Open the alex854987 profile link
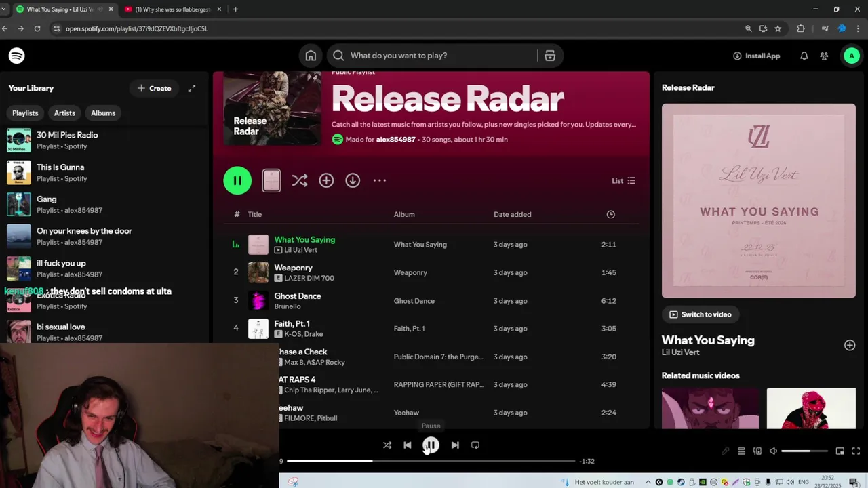This screenshot has width=868, height=488. tap(395, 140)
